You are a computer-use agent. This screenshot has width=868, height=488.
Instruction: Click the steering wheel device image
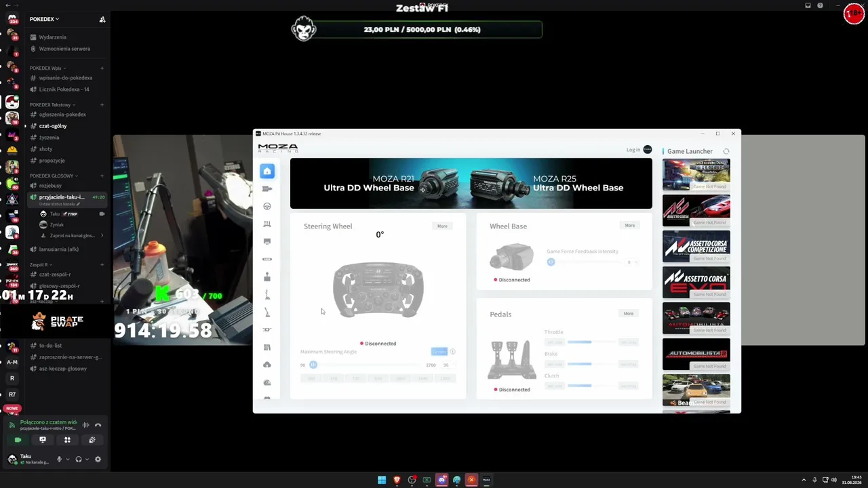coord(378,290)
